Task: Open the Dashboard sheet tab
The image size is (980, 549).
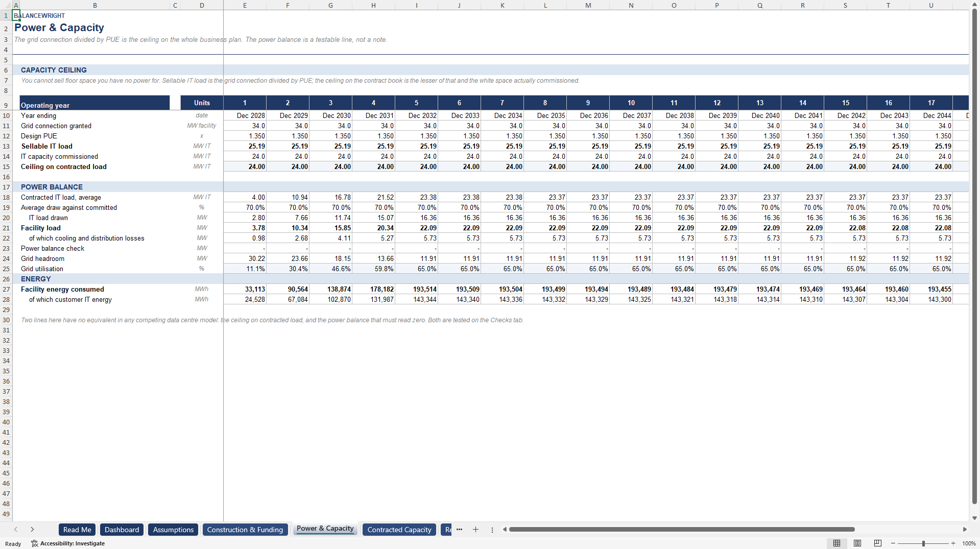Action: pyautogui.click(x=122, y=530)
